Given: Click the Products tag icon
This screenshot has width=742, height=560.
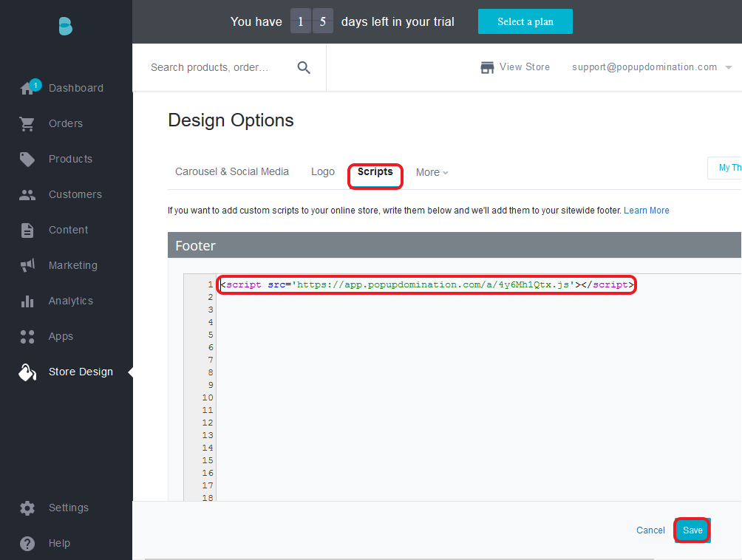Looking at the screenshot, I should click(x=27, y=160).
